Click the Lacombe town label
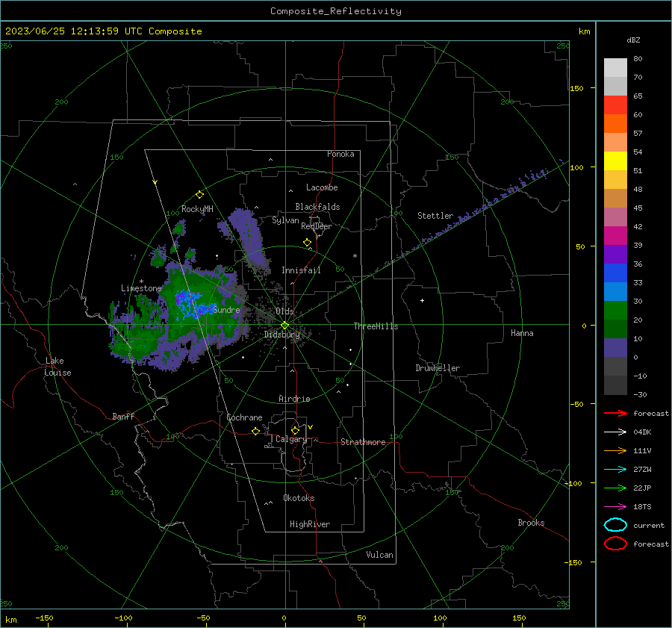 [322, 187]
